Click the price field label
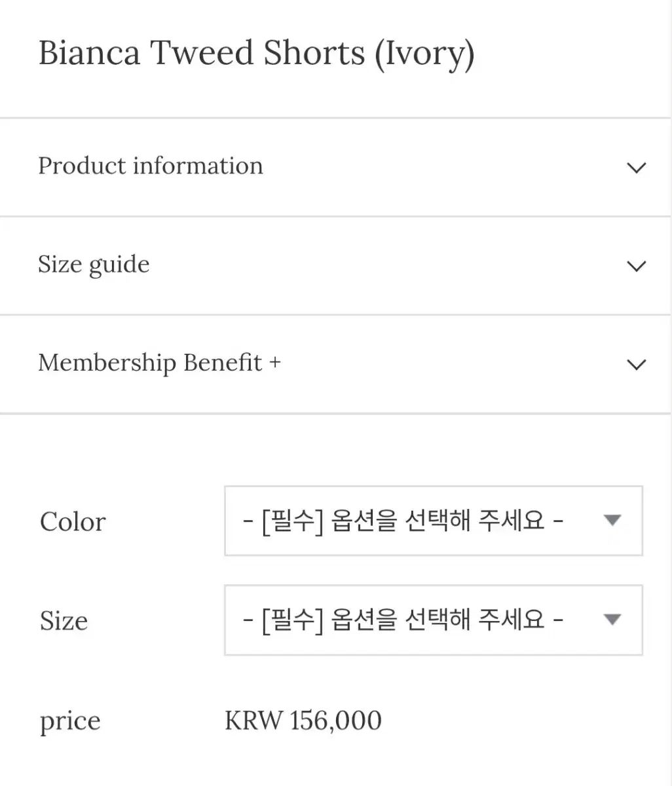 [70, 721]
